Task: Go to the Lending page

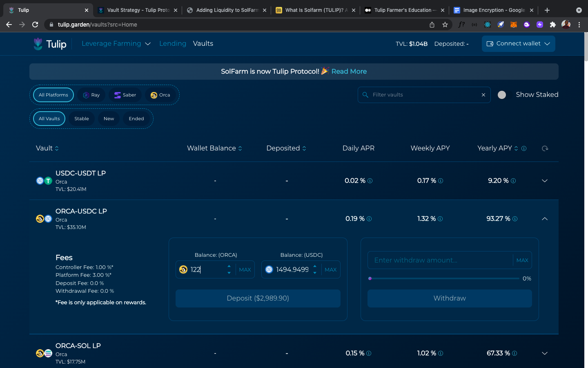Action: pos(172,44)
